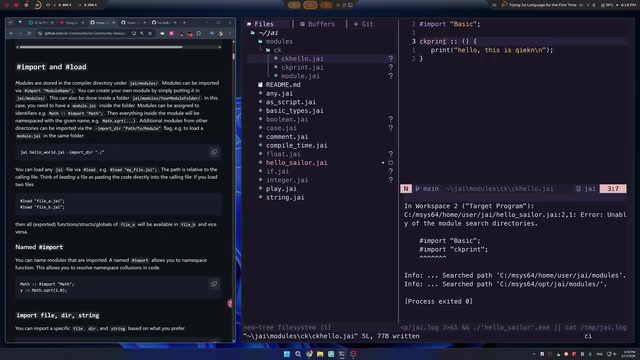Viewport: 640px width, 360px height.
Task: Select as_script.jai in the file tree
Action: click(291, 102)
